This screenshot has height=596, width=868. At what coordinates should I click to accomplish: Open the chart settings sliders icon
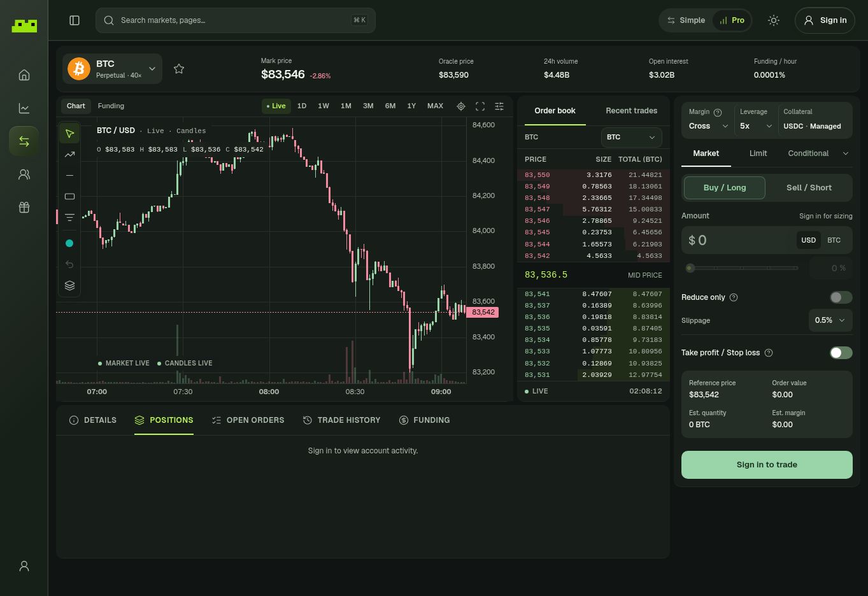(499, 106)
